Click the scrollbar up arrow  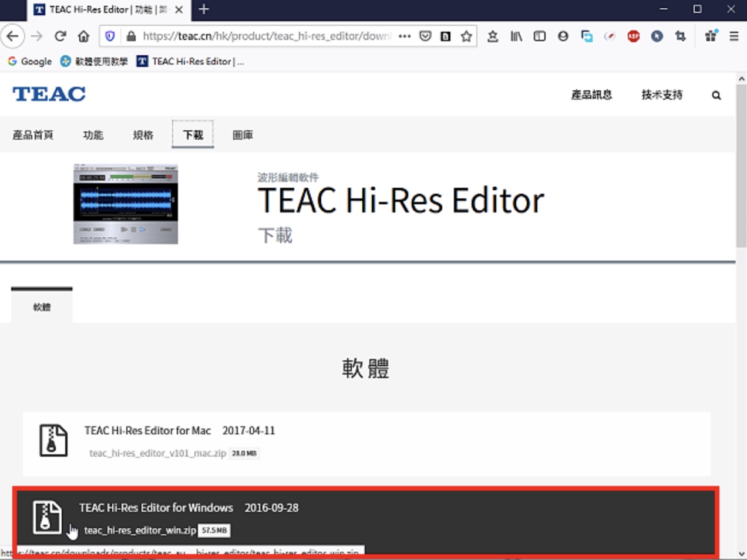coord(741,79)
